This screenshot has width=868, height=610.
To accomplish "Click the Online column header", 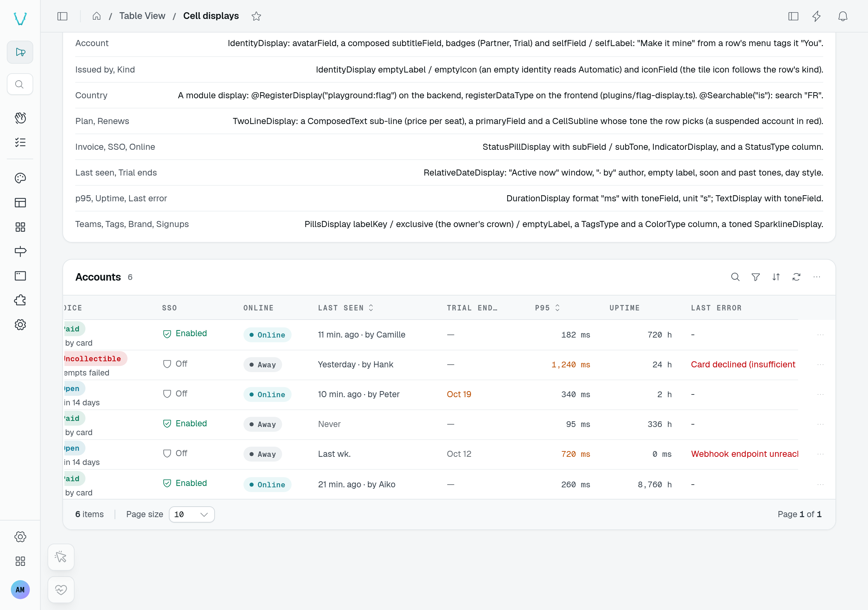I will point(258,308).
